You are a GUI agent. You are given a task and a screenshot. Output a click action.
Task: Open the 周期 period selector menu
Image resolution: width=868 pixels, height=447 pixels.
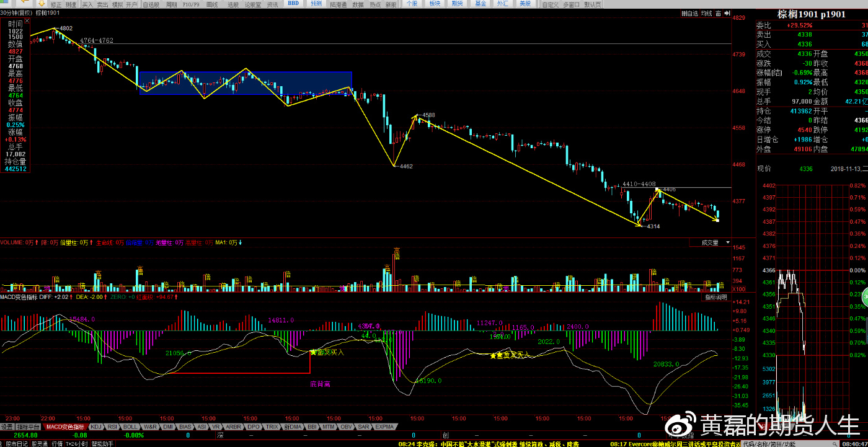coord(171,4)
